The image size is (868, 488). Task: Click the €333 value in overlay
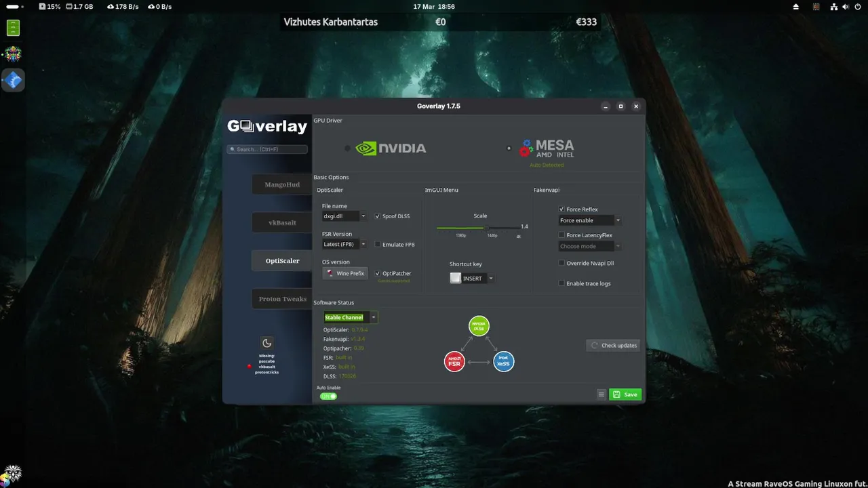pos(586,22)
